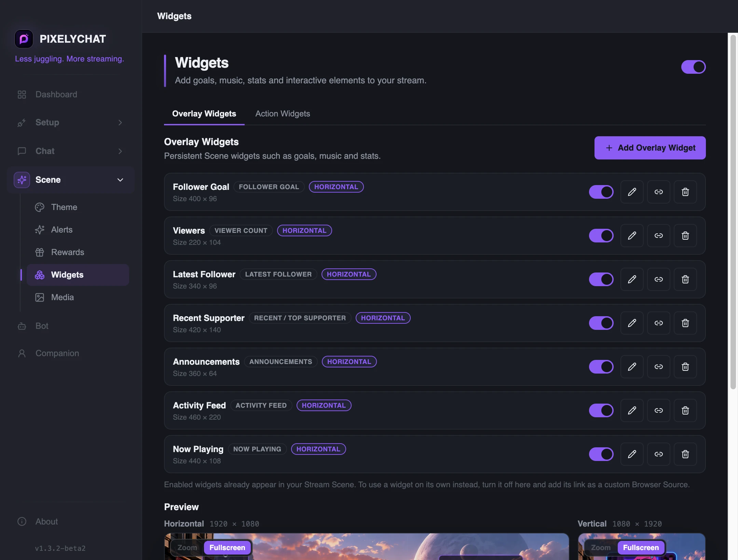Click Fullscreen on the Horizontal preview
The image size is (738, 560).
(x=227, y=548)
